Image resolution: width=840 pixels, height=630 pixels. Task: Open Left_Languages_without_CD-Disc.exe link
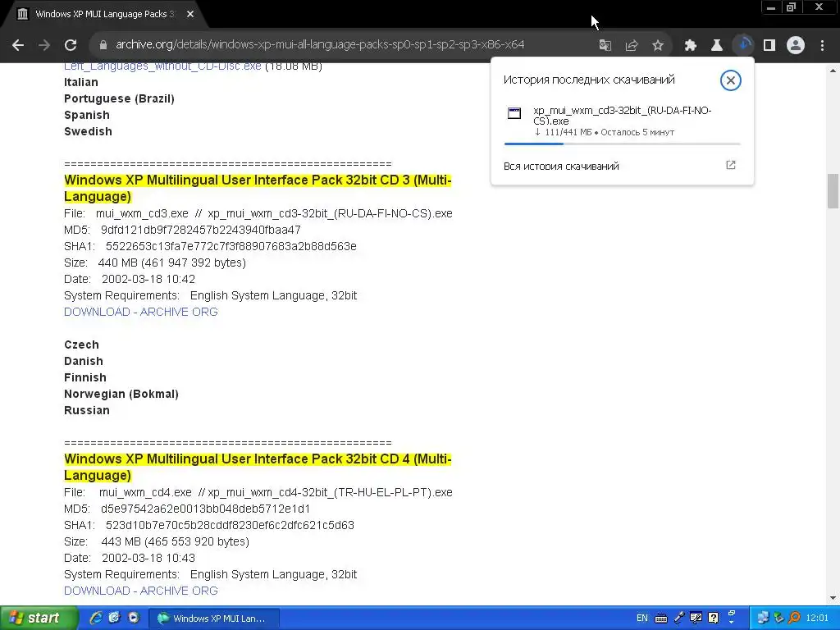[162, 66]
